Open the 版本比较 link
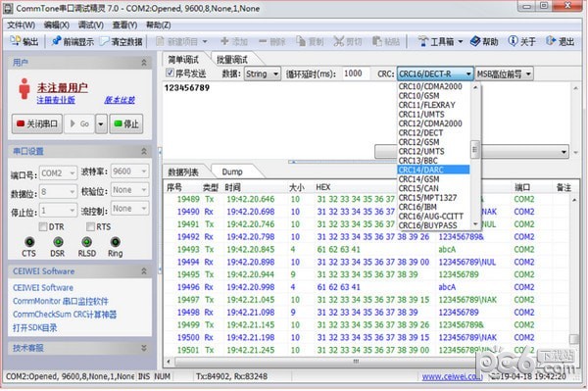The height and width of the screenshot is (391, 588). tap(120, 100)
